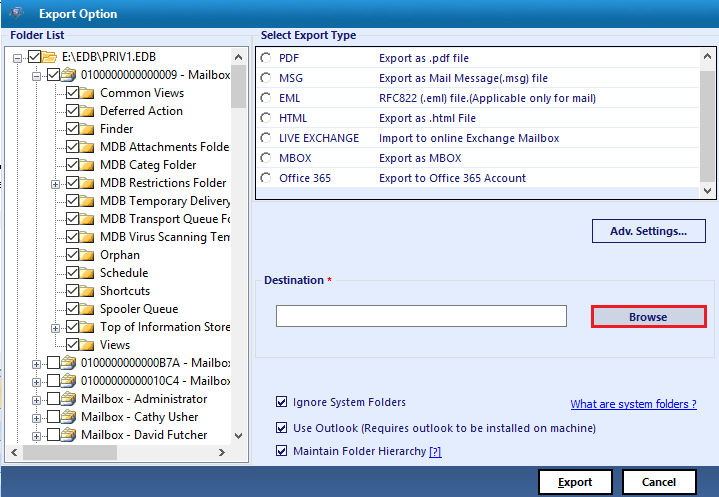Collapse the E:\EDB\PRIV1.EDB root node
Image resolution: width=719 pixels, height=497 pixels.
[x=17, y=58]
